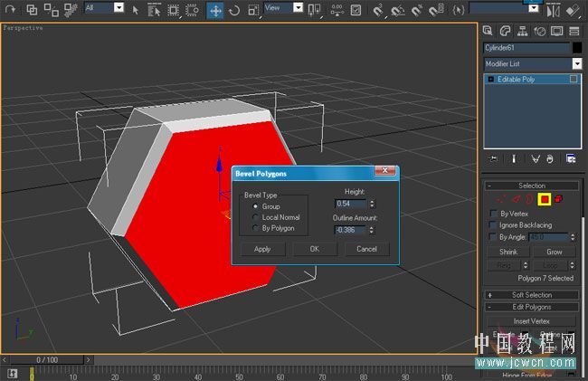Select the Vertex sub-object level
The width and height of the screenshot is (588, 381).
click(501, 199)
